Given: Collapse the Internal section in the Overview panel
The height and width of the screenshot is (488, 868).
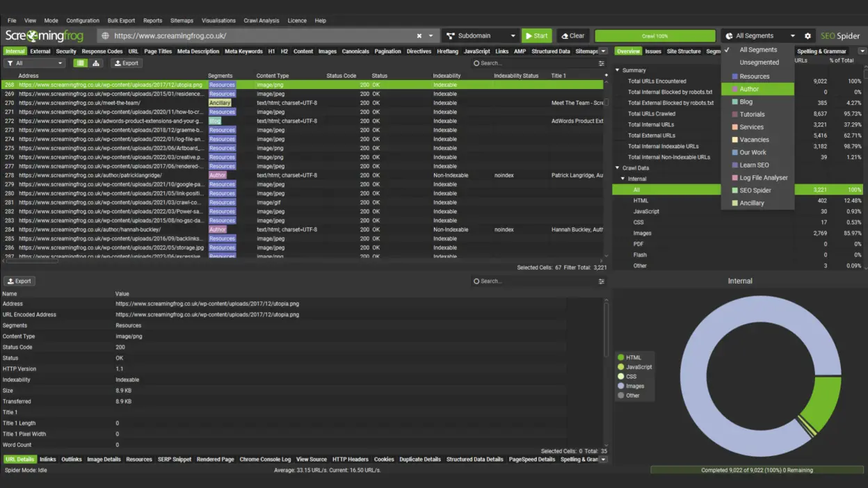Looking at the screenshot, I should coord(621,177).
